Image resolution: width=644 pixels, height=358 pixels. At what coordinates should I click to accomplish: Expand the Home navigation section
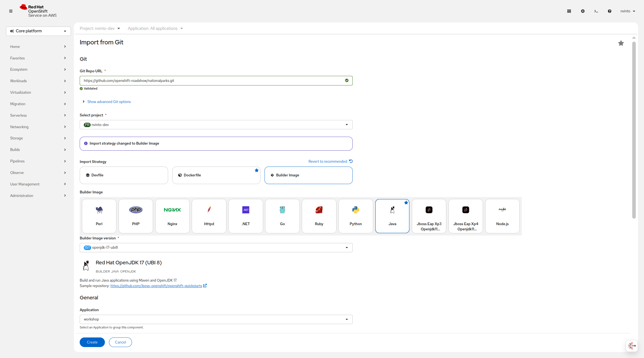point(38,47)
